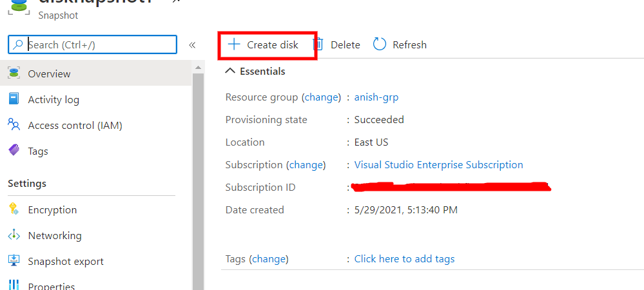Click the Encryption key icon
644x290 pixels.
pyautogui.click(x=14, y=209)
